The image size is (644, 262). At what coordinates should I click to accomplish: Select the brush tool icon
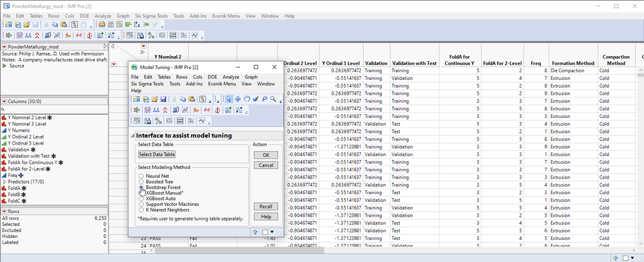point(256,99)
